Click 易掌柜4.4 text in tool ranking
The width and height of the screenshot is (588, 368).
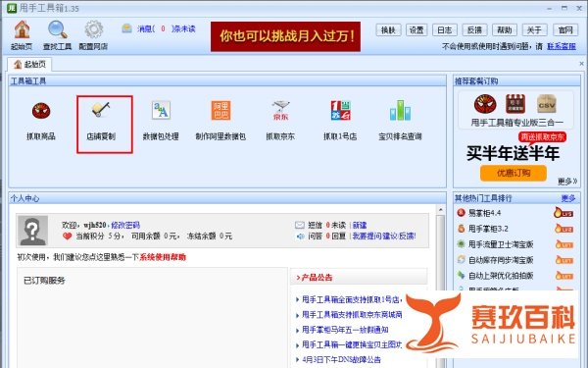(484, 213)
